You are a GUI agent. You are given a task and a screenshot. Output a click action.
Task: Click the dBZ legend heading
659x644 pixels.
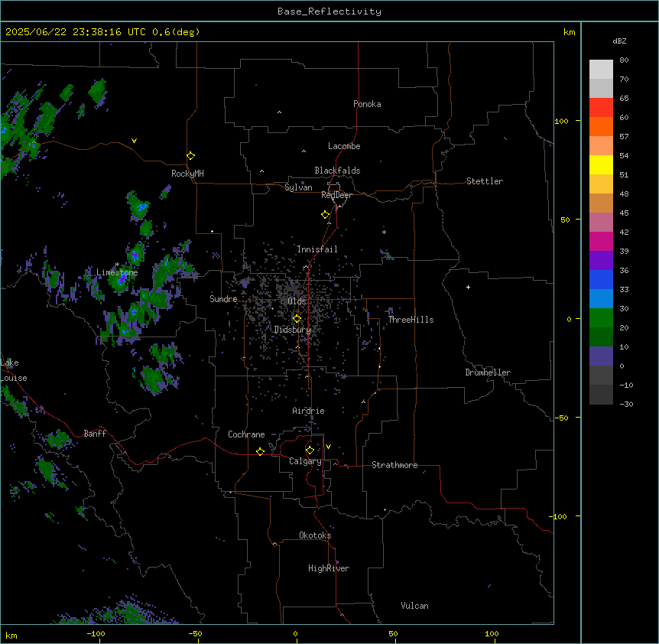[619, 41]
